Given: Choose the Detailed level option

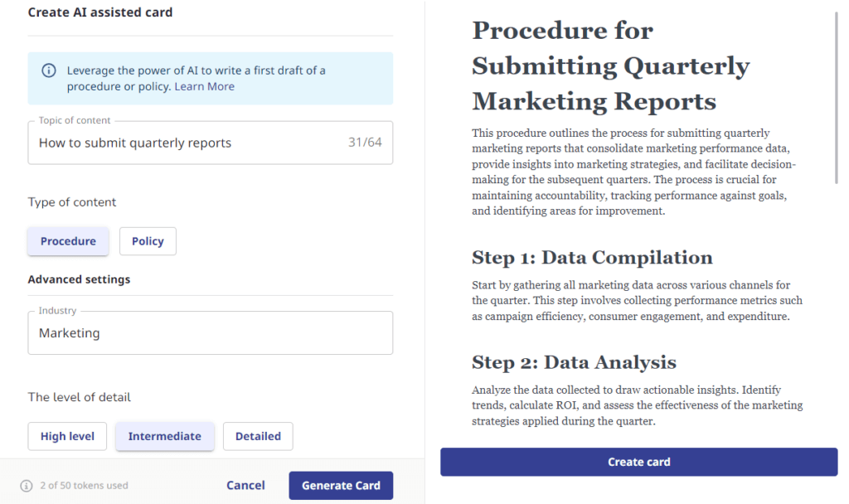Looking at the screenshot, I should click(x=258, y=436).
